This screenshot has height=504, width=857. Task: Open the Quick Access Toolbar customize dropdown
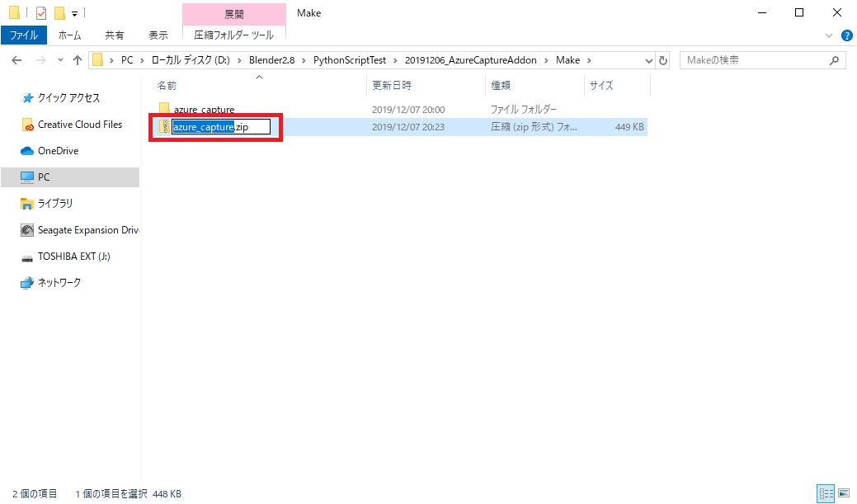[74, 12]
